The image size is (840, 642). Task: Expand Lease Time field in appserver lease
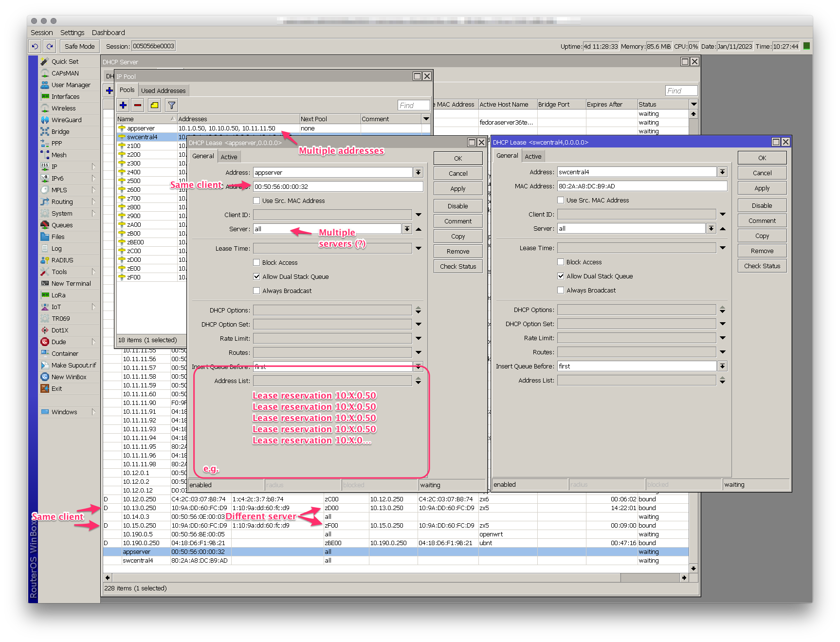(419, 248)
